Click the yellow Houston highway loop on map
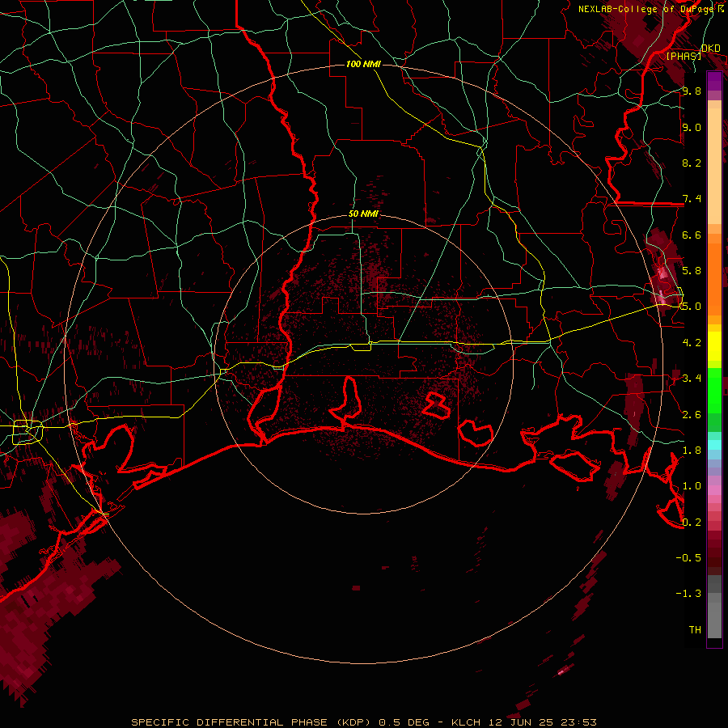 (x=27, y=431)
